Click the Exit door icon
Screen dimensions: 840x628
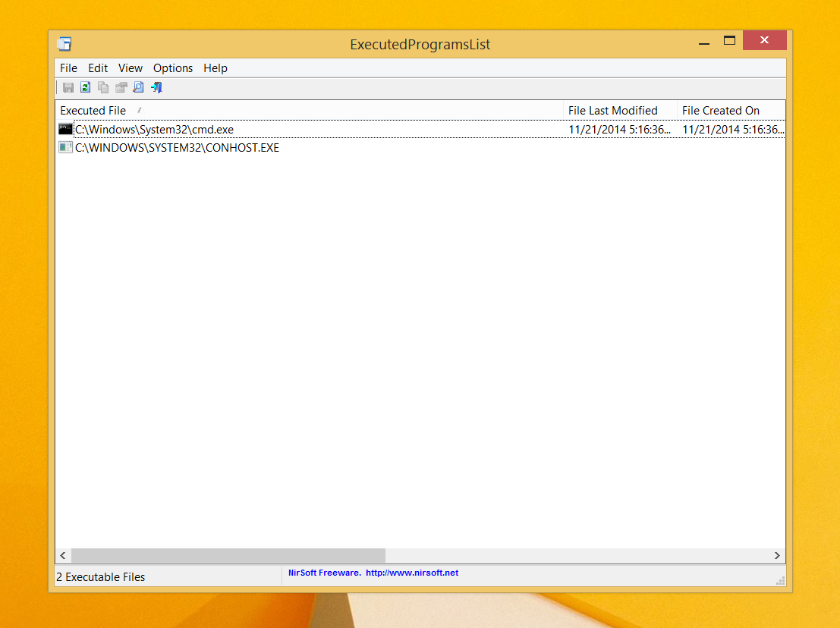tap(156, 87)
